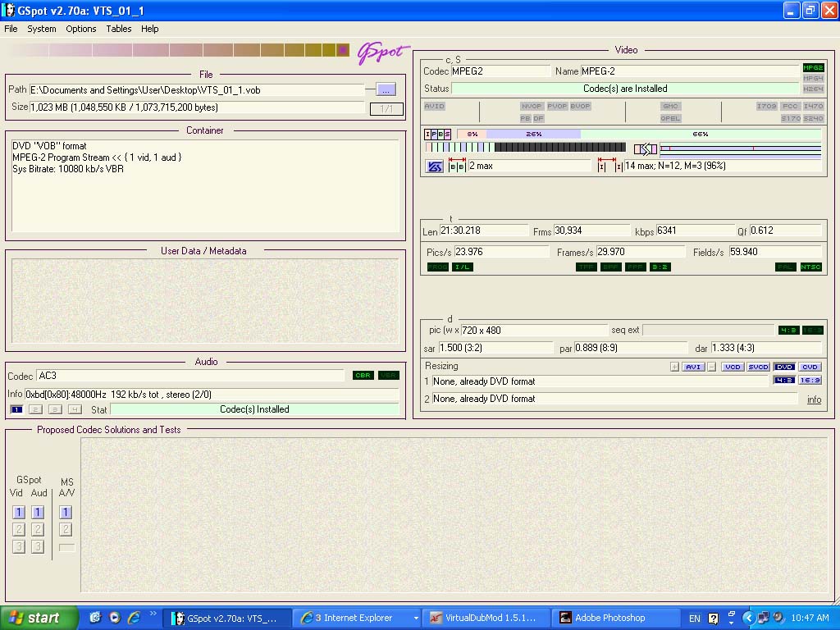Click the minus button beside AVI
The height and width of the screenshot is (630, 840).
click(x=711, y=367)
